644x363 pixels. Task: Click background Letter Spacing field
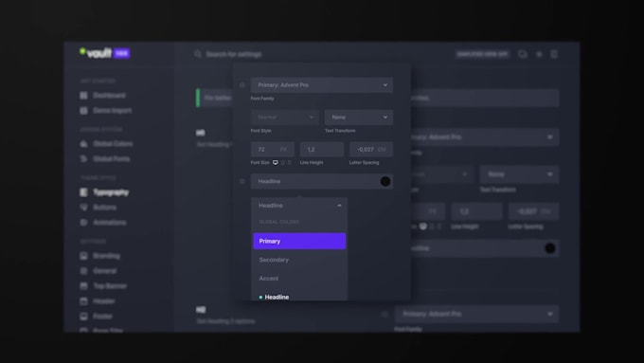[x=533, y=211]
